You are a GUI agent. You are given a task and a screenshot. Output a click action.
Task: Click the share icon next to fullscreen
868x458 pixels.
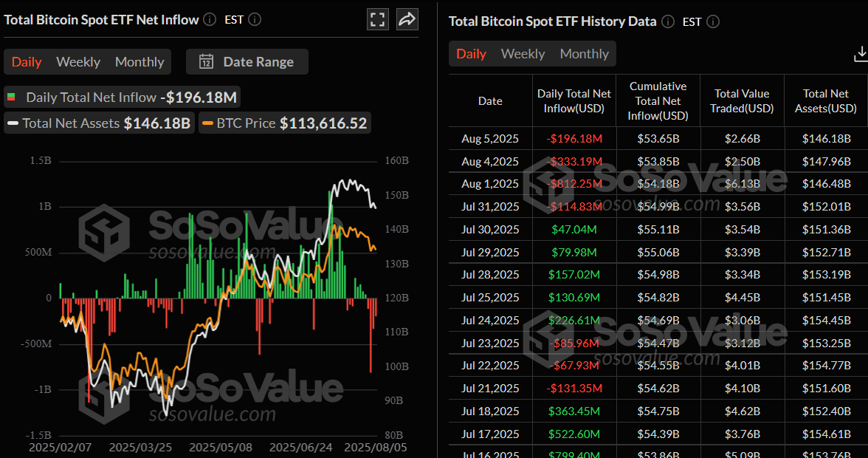[407, 19]
